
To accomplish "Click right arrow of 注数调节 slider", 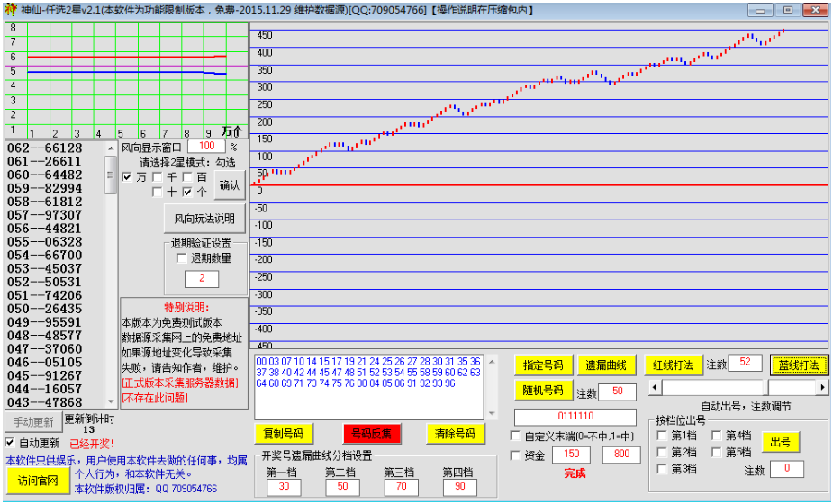I will (822, 388).
